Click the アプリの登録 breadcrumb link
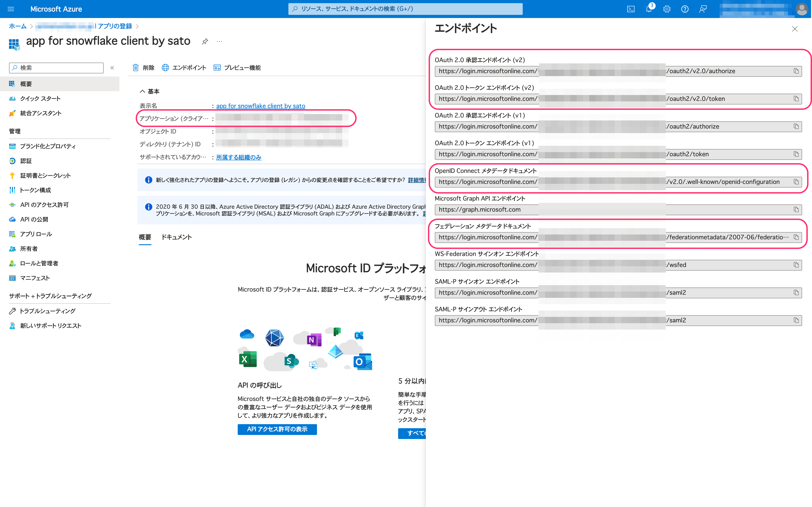 (x=115, y=26)
